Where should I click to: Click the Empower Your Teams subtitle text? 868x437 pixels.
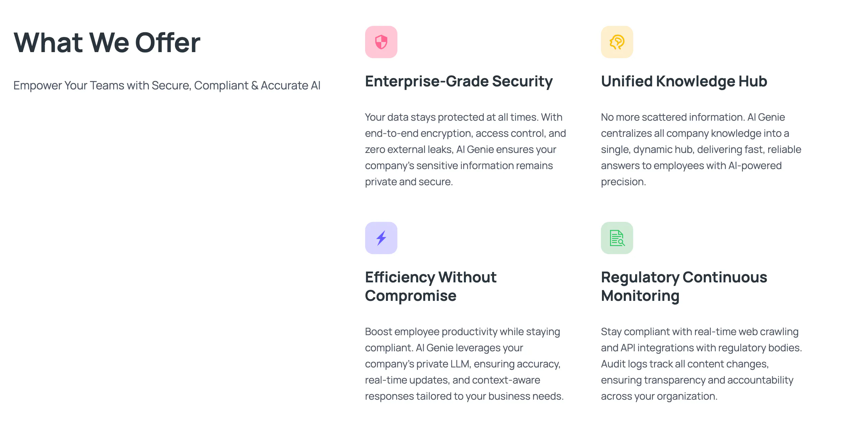[167, 86]
